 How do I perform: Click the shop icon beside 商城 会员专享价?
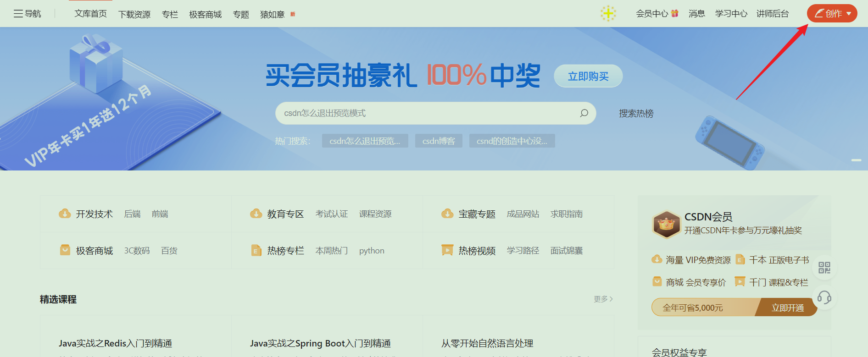point(657,281)
